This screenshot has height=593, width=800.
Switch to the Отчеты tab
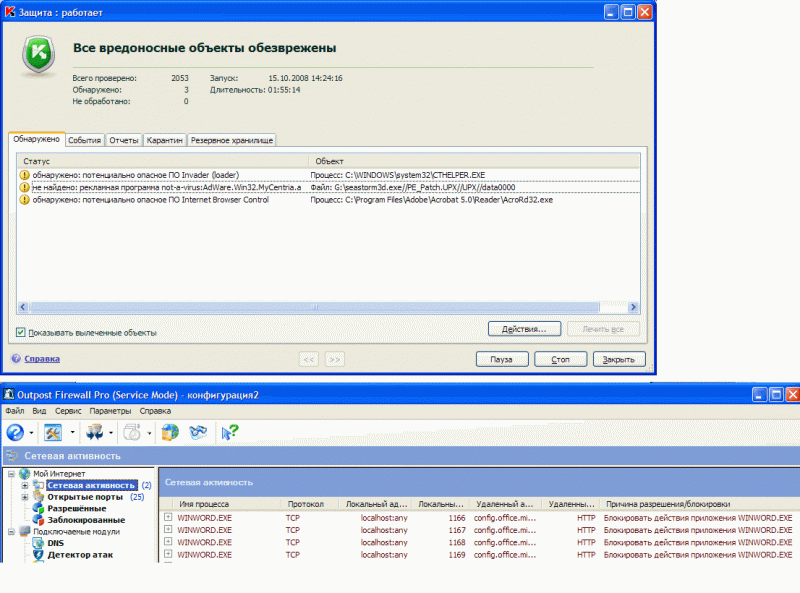click(124, 140)
